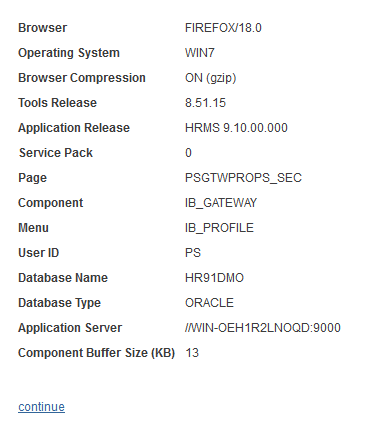The height and width of the screenshot is (440, 366).
Task: Select the Application Release label
Action: coord(74,128)
